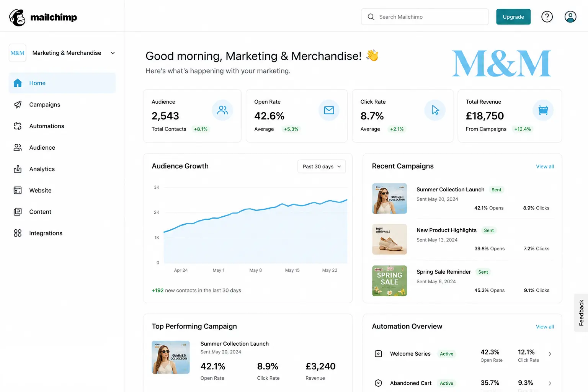Click the Abandoned Cart Active badge
The height and width of the screenshot is (392, 588).
click(x=446, y=383)
